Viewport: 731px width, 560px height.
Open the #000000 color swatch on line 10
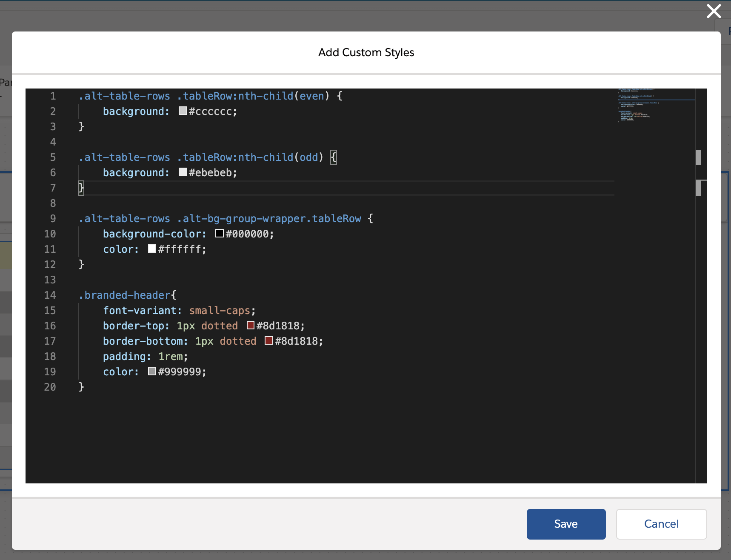point(220,233)
